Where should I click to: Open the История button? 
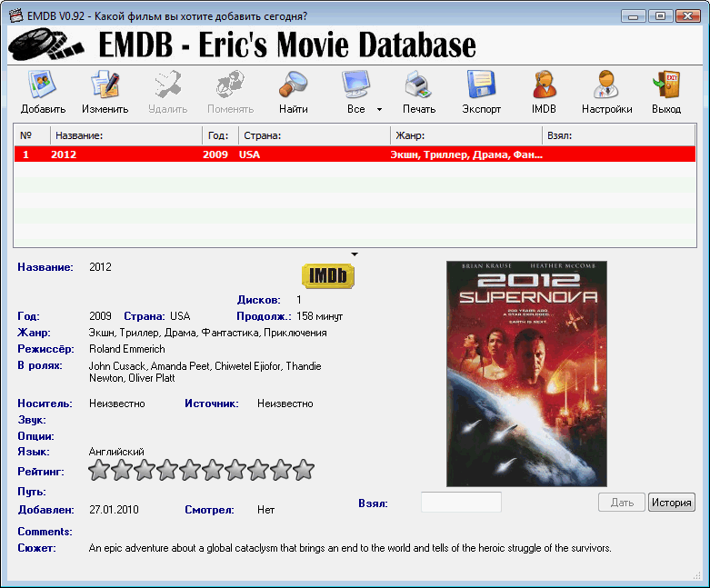(672, 503)
